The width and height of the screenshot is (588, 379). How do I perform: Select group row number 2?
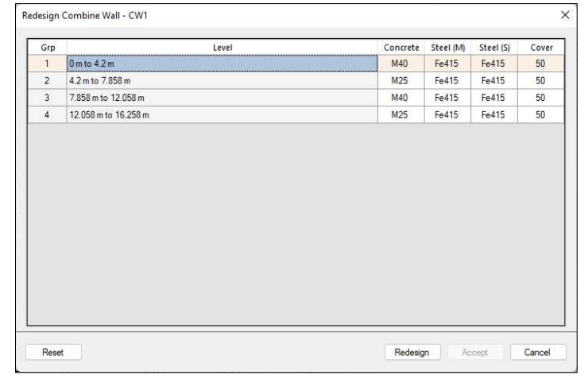[x=47, y=80]
